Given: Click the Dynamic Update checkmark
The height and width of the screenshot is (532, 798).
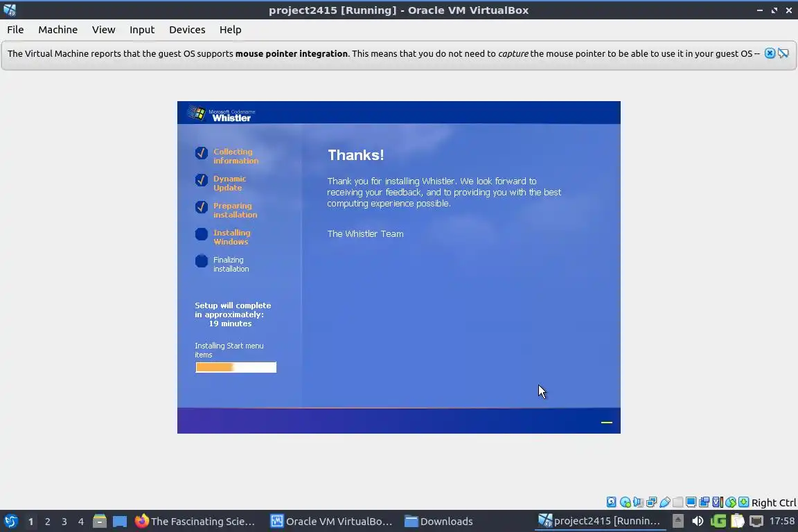Looking at the screenshot, I should [202, 179].
